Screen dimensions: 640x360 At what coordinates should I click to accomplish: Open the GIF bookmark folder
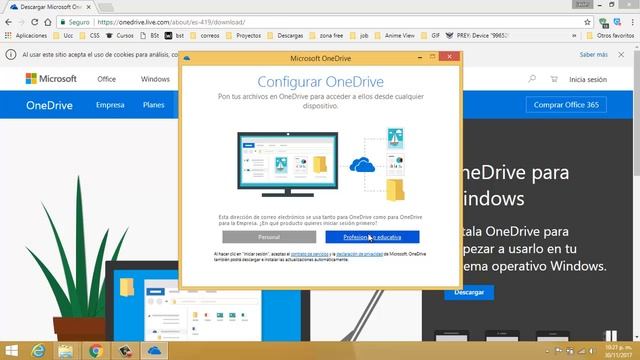(431, 36)
